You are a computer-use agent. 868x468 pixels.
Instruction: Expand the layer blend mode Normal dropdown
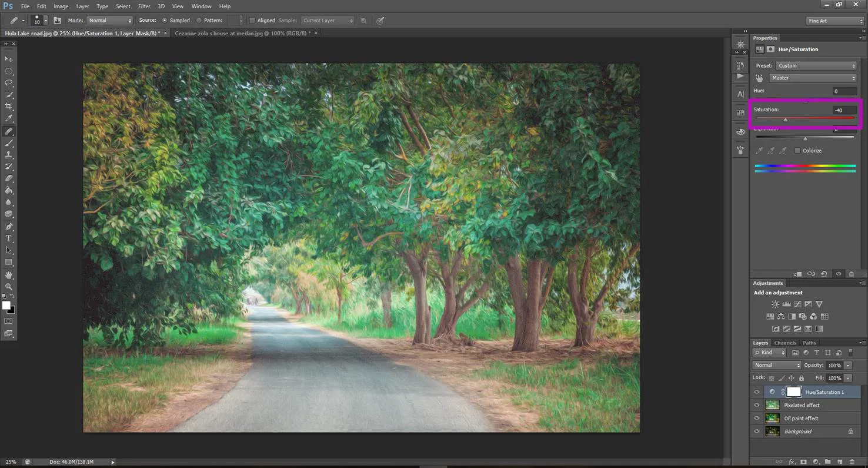[777, 366]
